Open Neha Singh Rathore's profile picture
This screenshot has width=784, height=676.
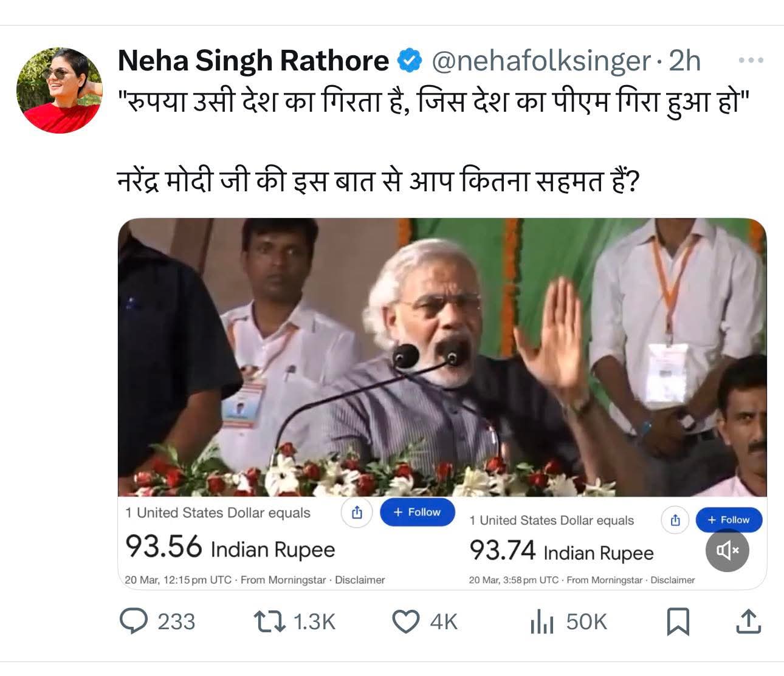pyautogui.click(x=59, y=90)
